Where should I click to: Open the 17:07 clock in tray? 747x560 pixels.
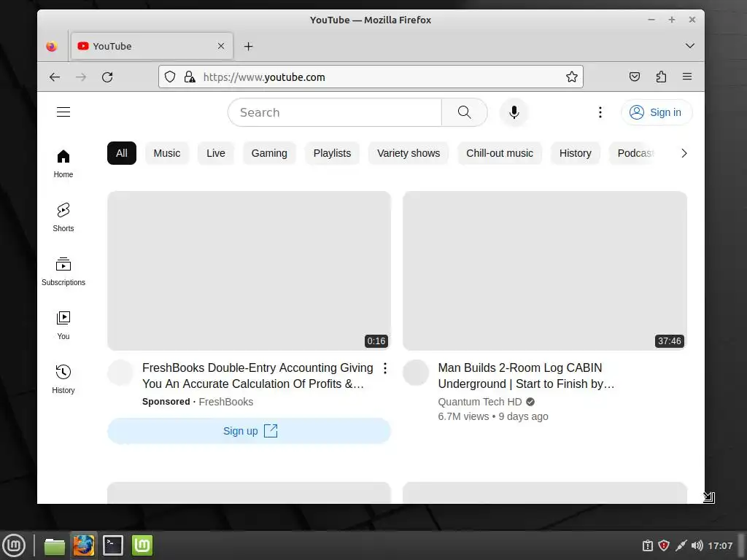[x=720, y=545]
